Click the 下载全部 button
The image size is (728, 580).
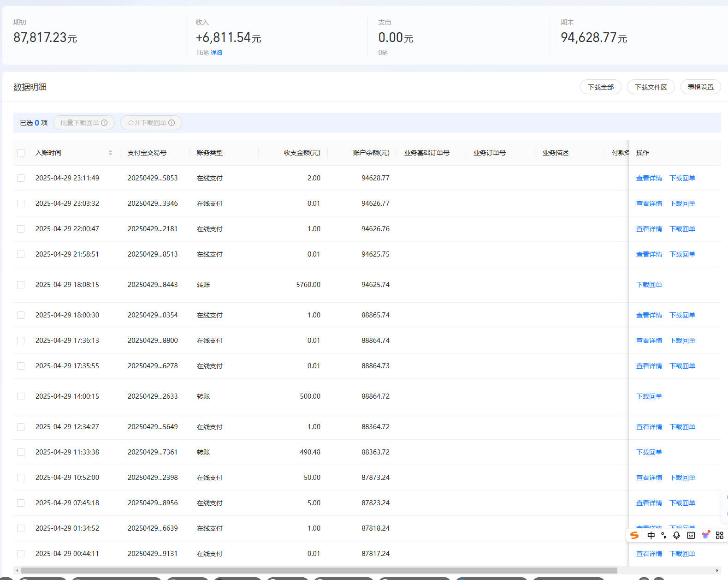pos(600,87)
